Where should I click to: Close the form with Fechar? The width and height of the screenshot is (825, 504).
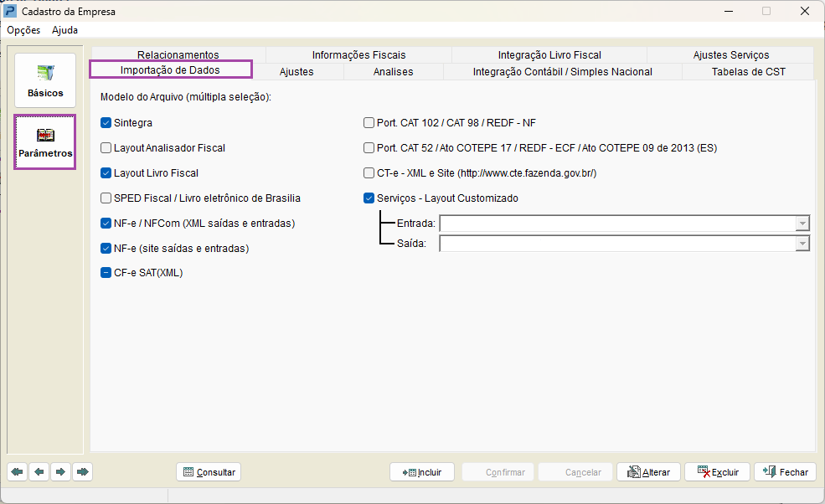click(x=785, y=472)
